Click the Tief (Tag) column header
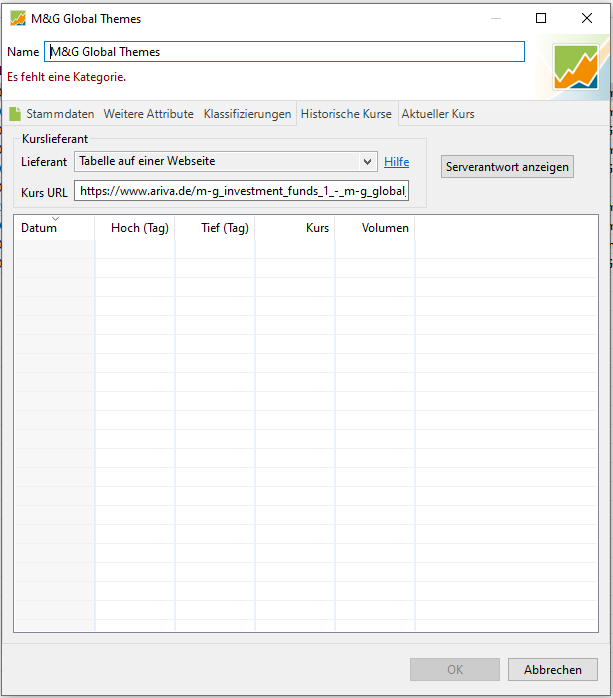 coord(215,228)
